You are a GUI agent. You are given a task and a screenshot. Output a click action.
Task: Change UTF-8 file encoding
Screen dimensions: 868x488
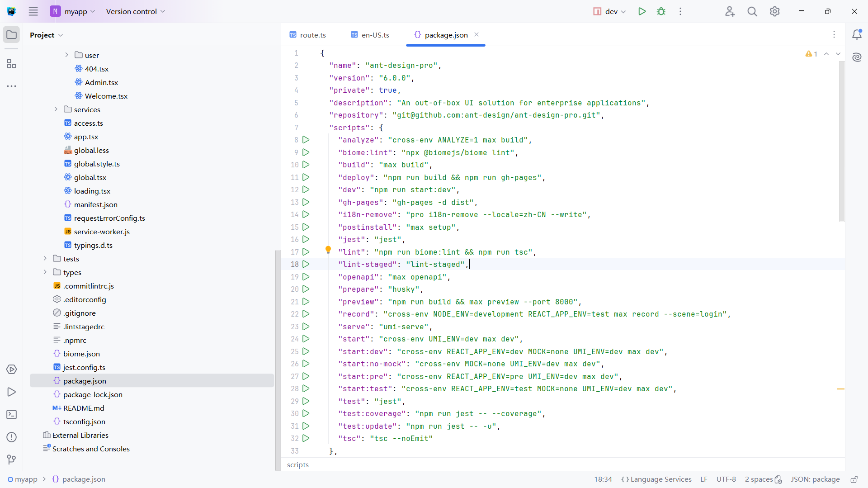726,479
